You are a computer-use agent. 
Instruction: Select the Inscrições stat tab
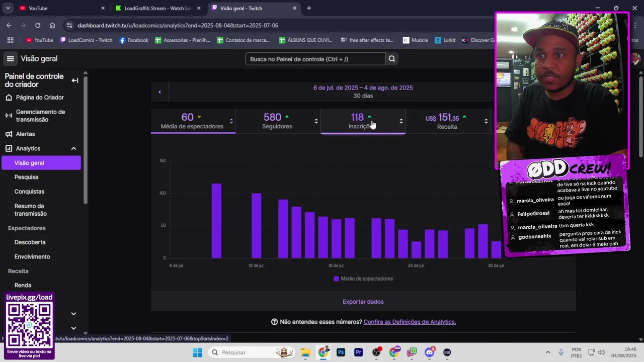[363, 121]
